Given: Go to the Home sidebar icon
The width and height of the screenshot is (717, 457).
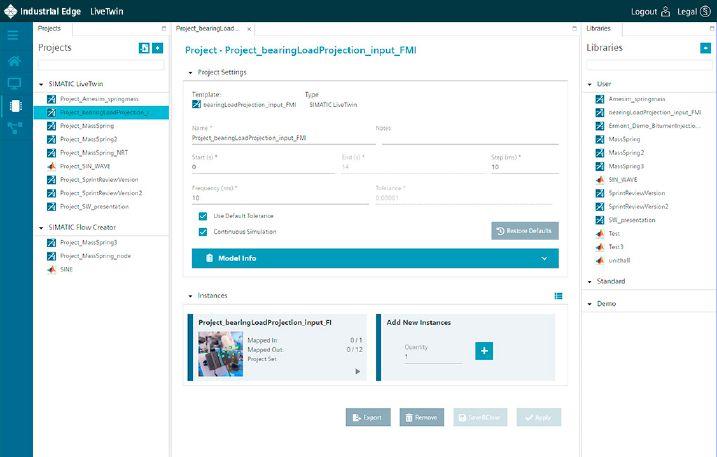Looking at the screenshot, I should (x=14, y=61).
